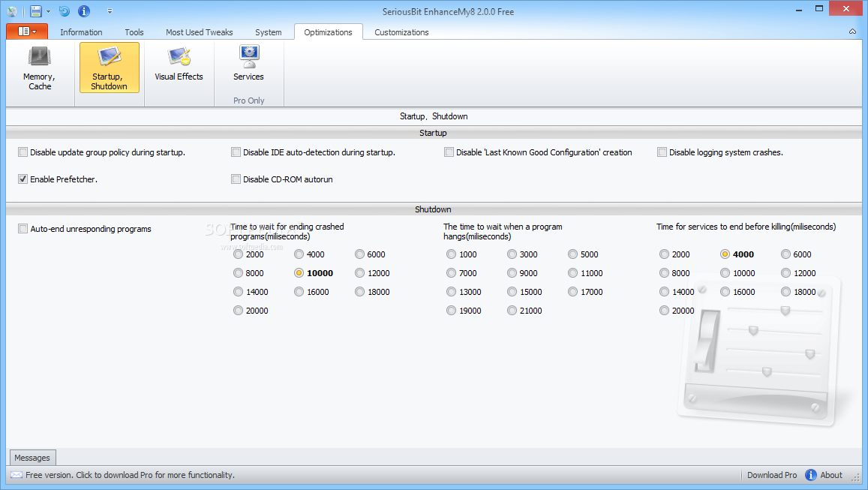Switch to the Information tab
The width and height of the screenshot is (868, 490).
pos(81,32)
